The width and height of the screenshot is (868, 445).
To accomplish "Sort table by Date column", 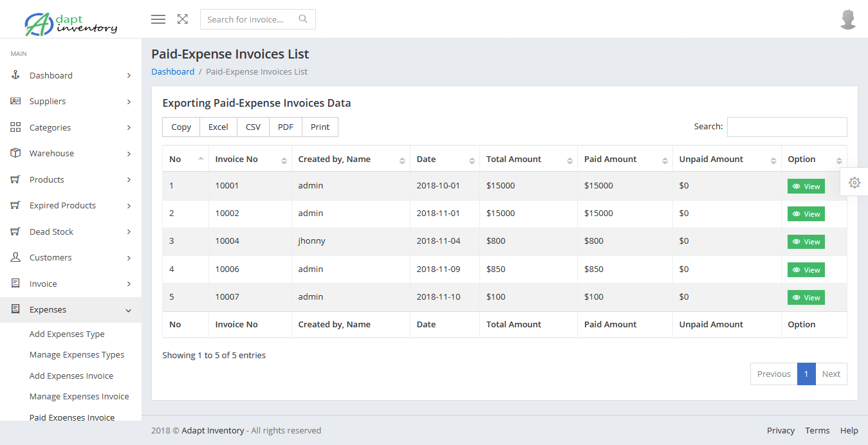I will [445, 159].
